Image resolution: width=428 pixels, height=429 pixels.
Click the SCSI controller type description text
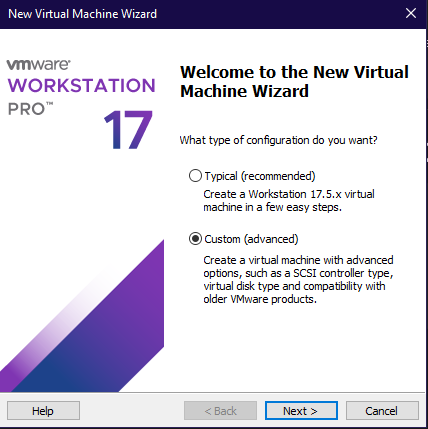coord(298,279)
